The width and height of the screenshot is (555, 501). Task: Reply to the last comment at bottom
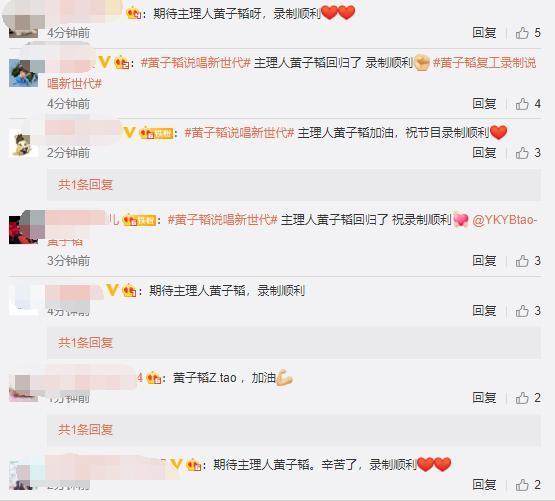[484, 485]
